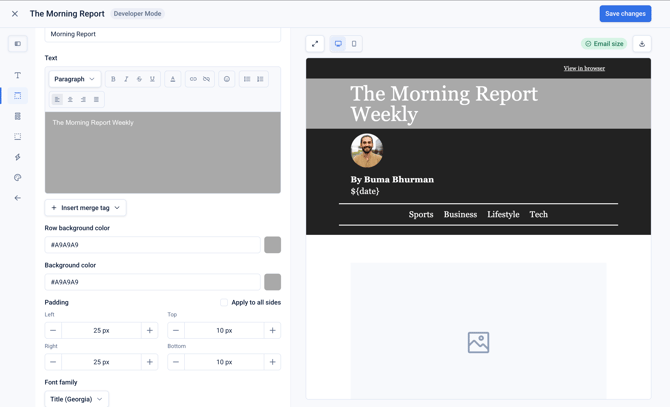The image size is (670, 407).
Task: Click Lifestyle link in preview
Action: [503, 214]
